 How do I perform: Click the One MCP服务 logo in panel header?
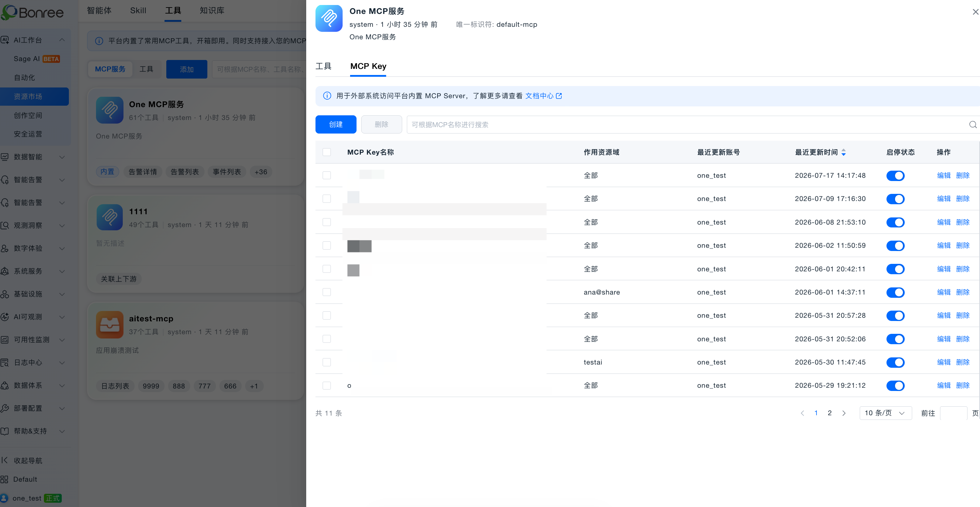click(329, 18)
